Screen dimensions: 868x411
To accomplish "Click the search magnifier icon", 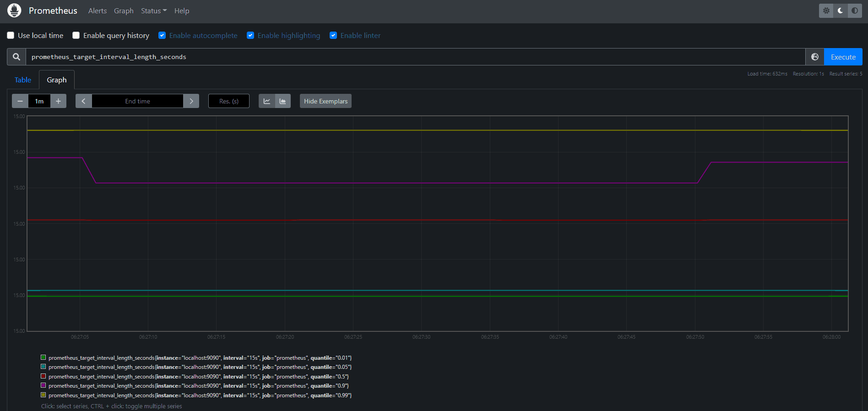I will [16, 57].
